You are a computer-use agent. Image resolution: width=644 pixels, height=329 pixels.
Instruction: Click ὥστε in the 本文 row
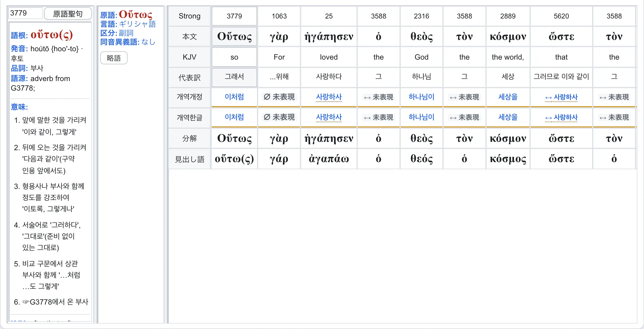(x=561, y=36)
